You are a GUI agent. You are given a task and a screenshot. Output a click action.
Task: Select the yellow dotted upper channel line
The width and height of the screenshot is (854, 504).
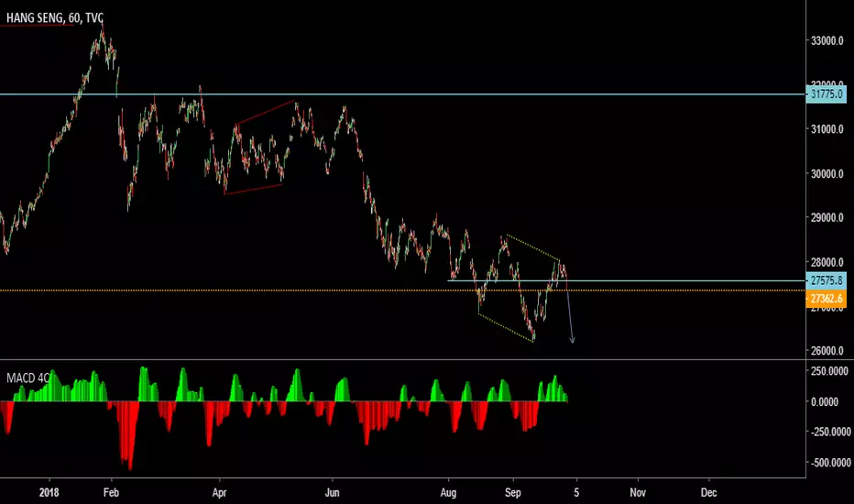click(532, 247)
